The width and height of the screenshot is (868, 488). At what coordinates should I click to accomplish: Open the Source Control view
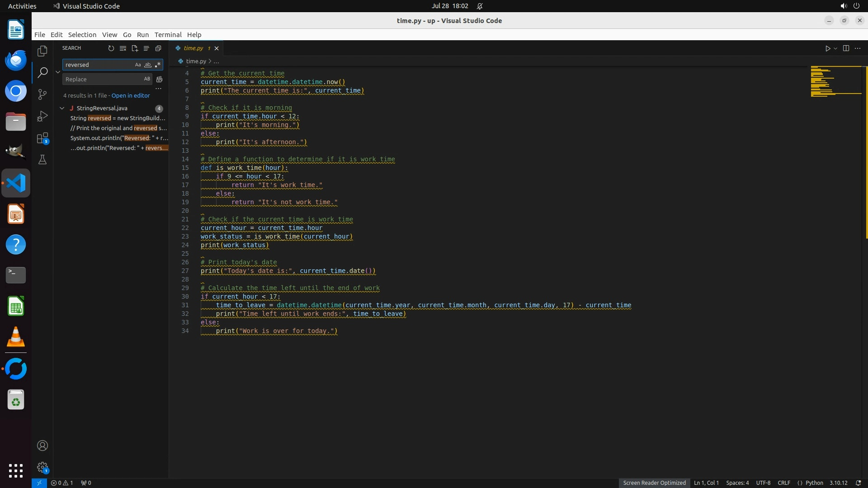(42, 94)
